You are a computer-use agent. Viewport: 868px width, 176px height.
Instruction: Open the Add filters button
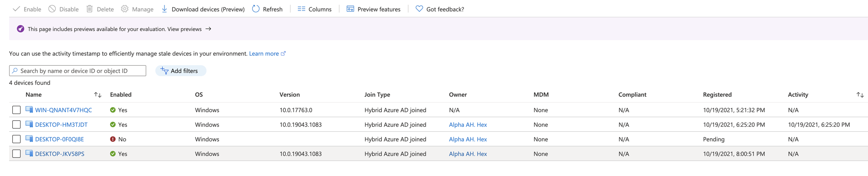181,71
